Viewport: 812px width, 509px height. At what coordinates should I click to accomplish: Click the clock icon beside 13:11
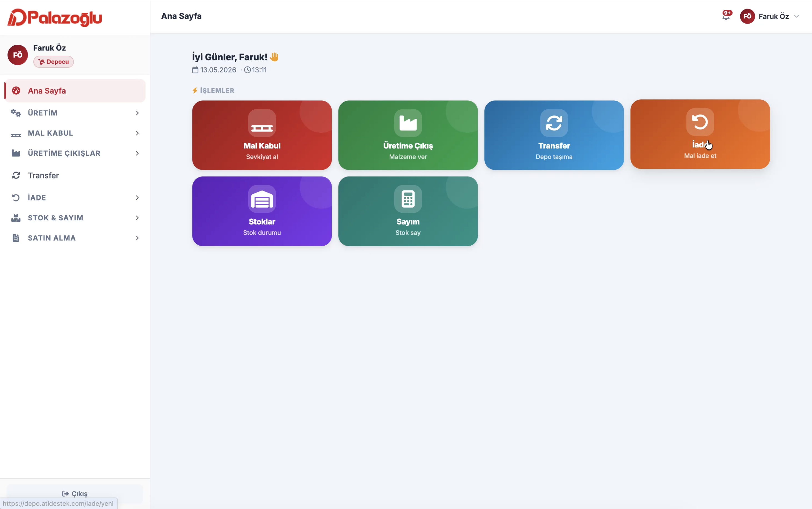pos(247,70)
